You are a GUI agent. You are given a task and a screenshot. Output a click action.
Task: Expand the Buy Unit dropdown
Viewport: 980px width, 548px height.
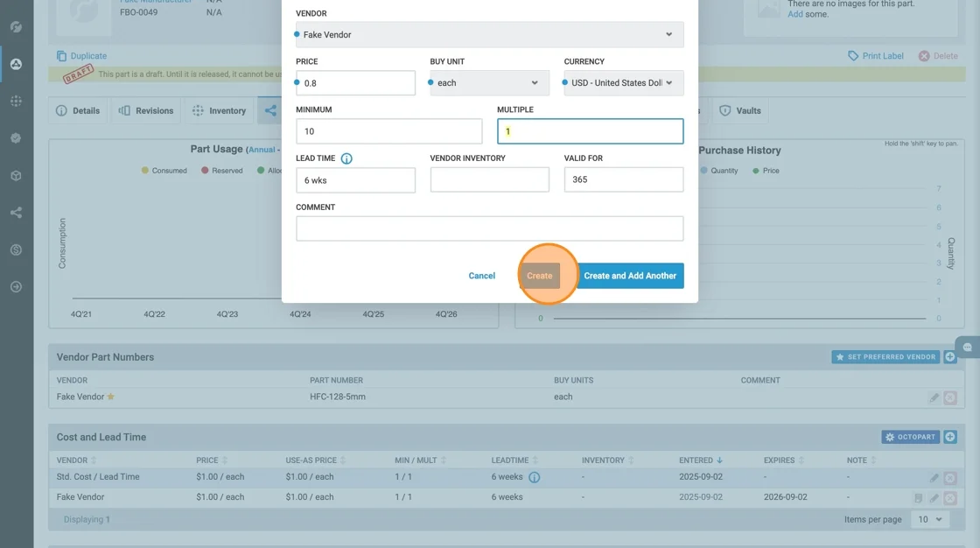(489, 83)
